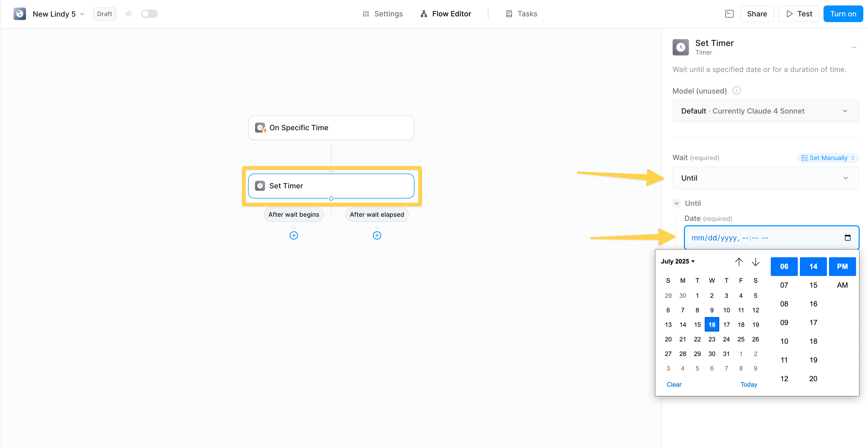Open the terminal/console icon near Share
The width and height of the screenshot is (868, 448).
pos(729,14)
